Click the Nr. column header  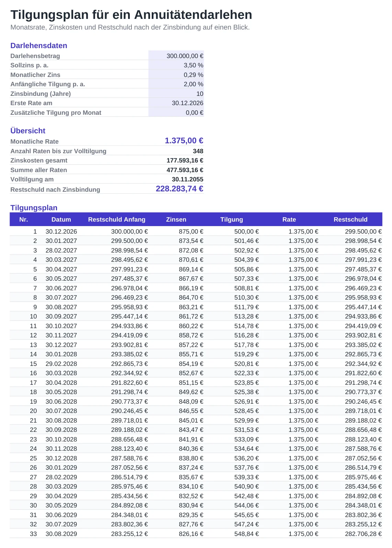pos(24,220)
